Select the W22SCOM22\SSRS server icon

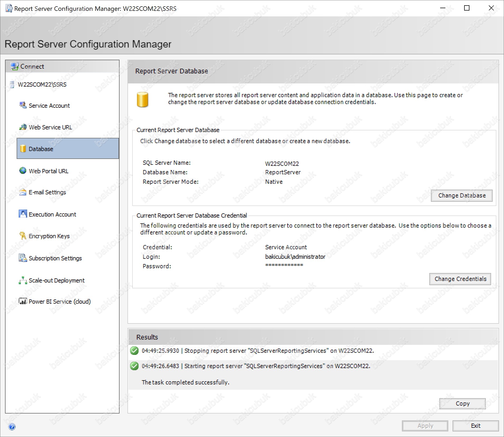click(12, 84)
